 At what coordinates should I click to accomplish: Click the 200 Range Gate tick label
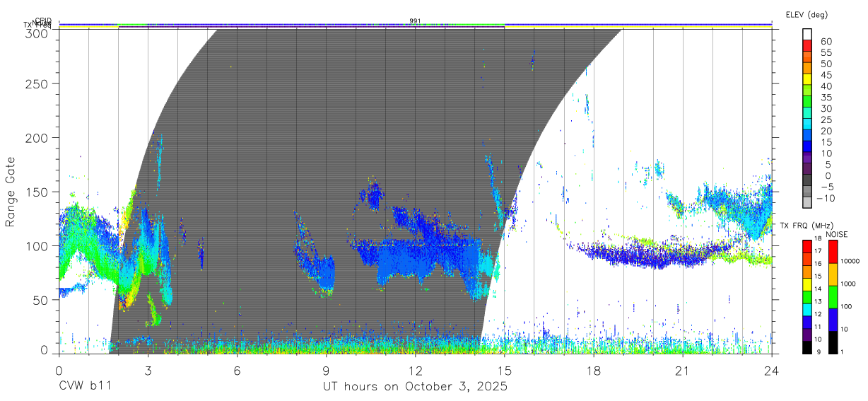pyautogui.click(x=38, y=137)
